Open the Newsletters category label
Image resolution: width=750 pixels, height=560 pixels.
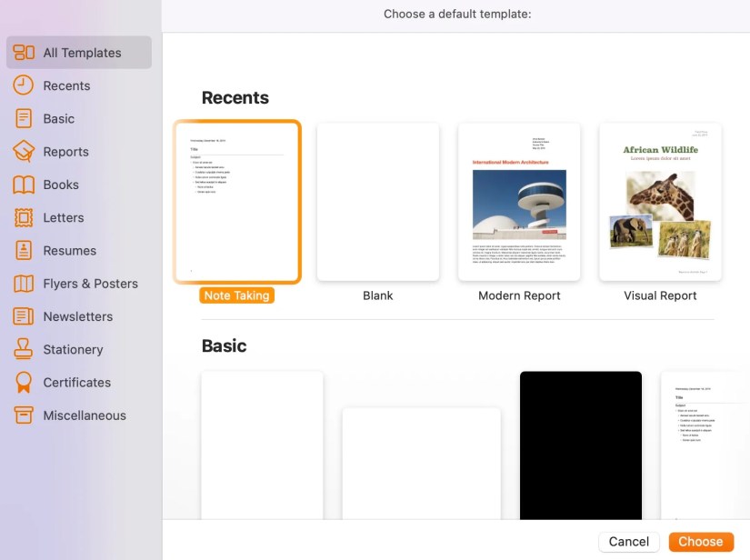78,316
